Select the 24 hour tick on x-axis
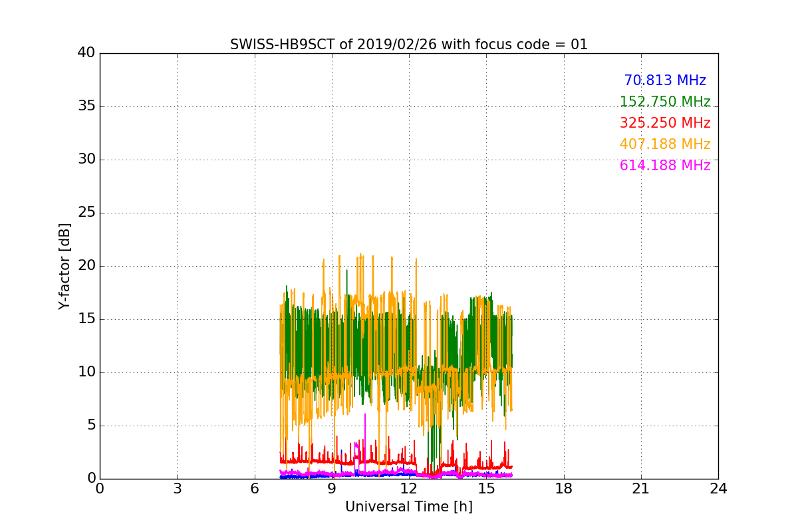 pos(718,489)
